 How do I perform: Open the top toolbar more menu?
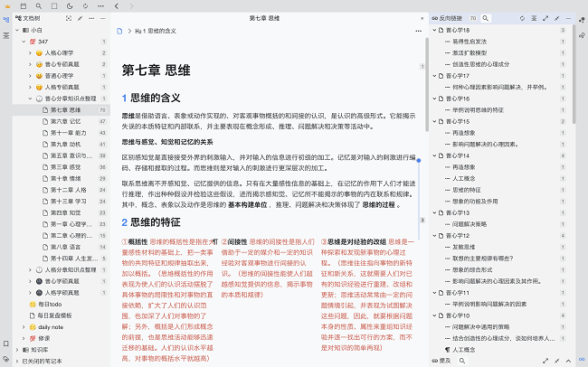tap(101, 6)
